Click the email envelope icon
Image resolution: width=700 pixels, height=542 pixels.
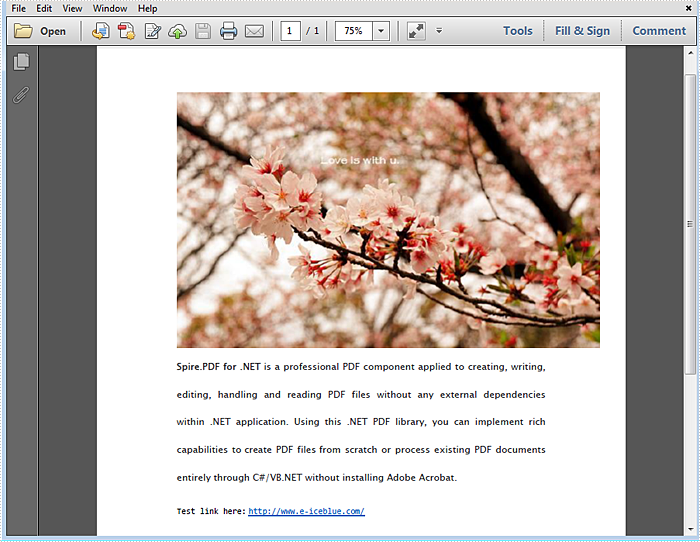tap(254, 31)
